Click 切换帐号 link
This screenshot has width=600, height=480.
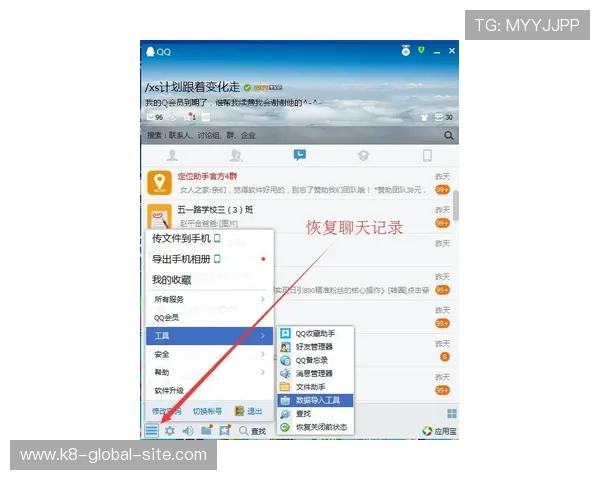click(x=207, y=411)
